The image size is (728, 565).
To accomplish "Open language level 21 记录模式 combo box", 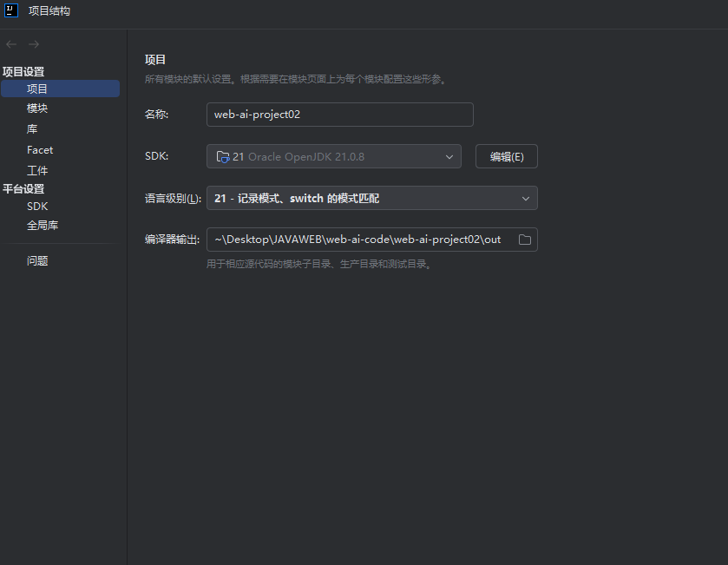I will (x=372, y=198).
